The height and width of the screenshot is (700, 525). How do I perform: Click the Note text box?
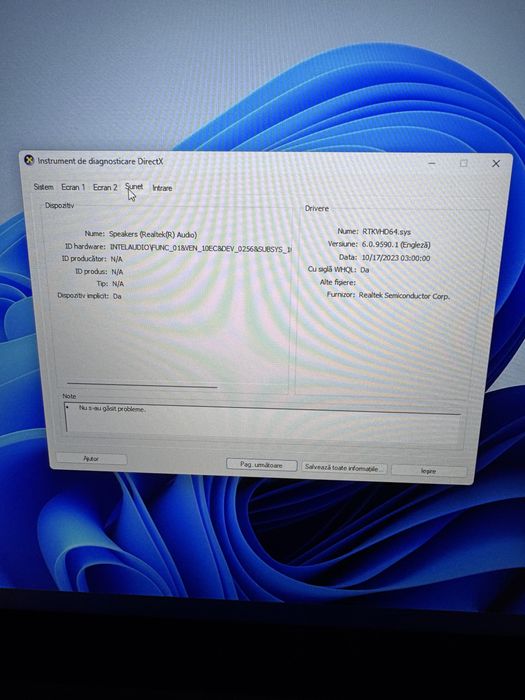click(x=263, y=423)
